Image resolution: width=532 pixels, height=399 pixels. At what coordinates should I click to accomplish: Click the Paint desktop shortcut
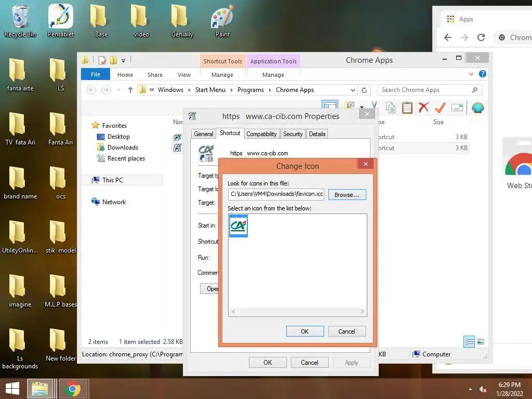[222, 21]
